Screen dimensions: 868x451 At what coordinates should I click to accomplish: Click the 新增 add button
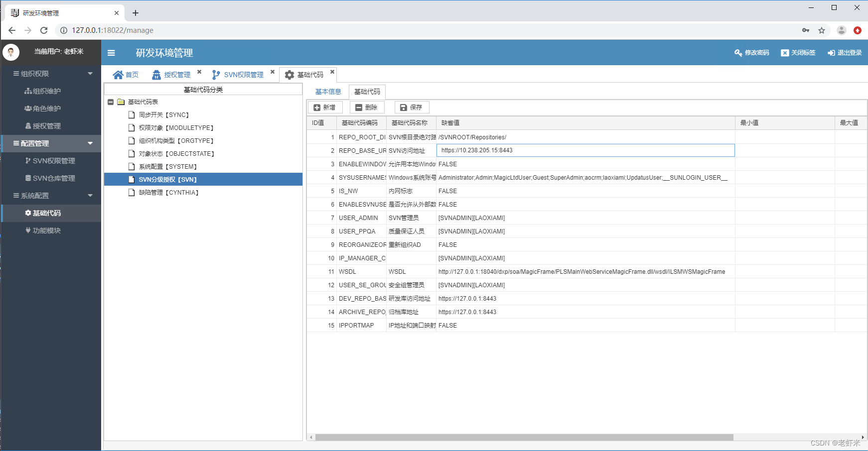pyautogui.click(x=325, y=108)
